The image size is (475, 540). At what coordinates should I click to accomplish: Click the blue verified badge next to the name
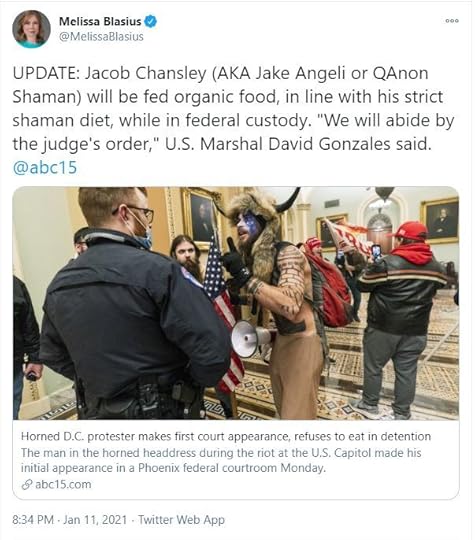pyautogui.click(x=150, y=21)
